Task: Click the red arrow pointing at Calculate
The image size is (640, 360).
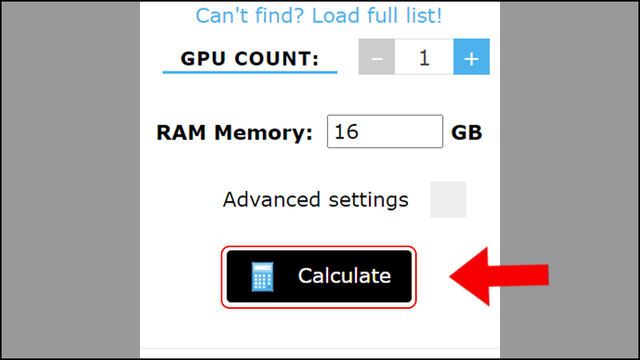Action: pyautogui.click(x=499, y=276)
